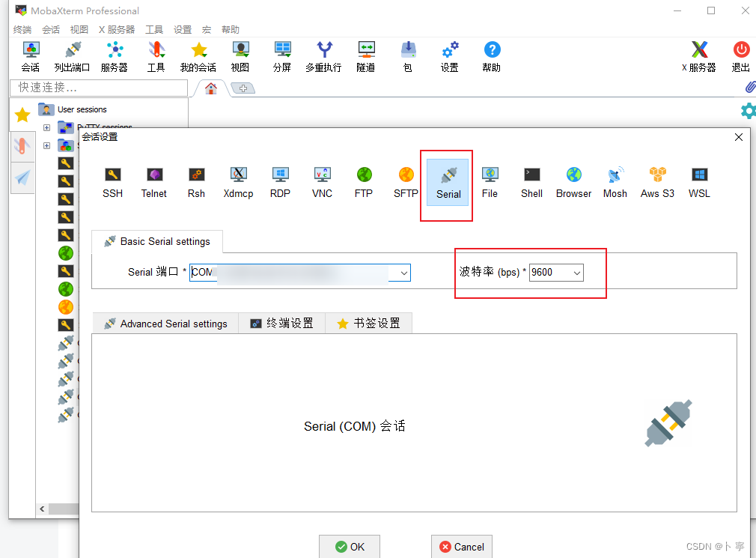The image size is (756, 558).
Task: Open the 波特率 9600 dropdown
Action: tap(576, 273)
